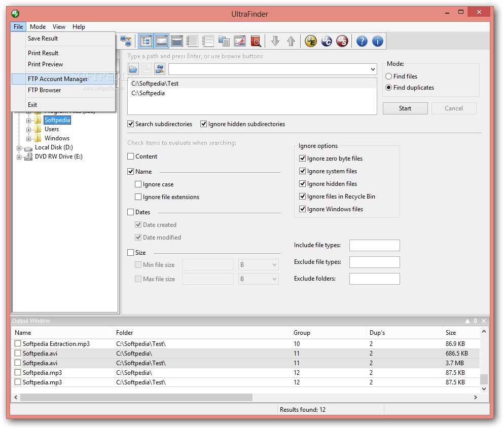504x429 pixels.
Task: Expand the Users folder tree node
Action: pos(28,130)
